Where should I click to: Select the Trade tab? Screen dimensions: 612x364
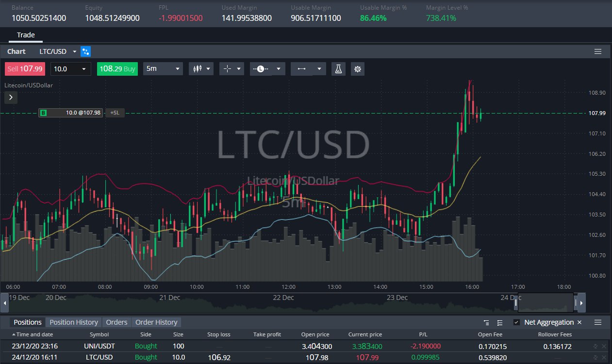point(26,35)
